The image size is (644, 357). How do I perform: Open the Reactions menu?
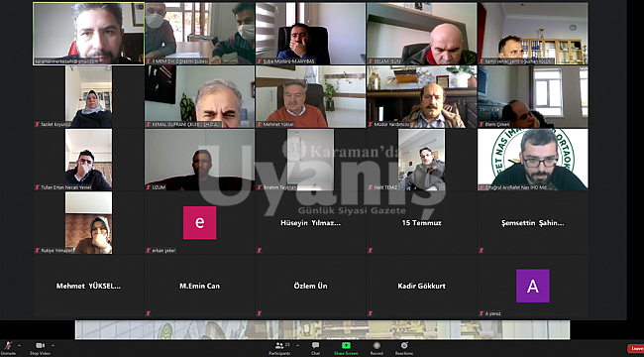point(404,348)
